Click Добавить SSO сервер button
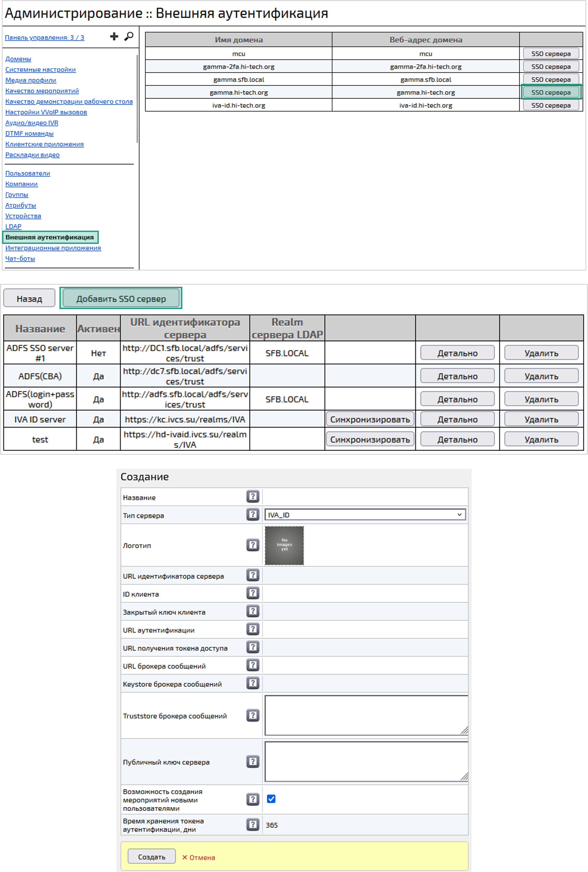 tap(121, 298)
